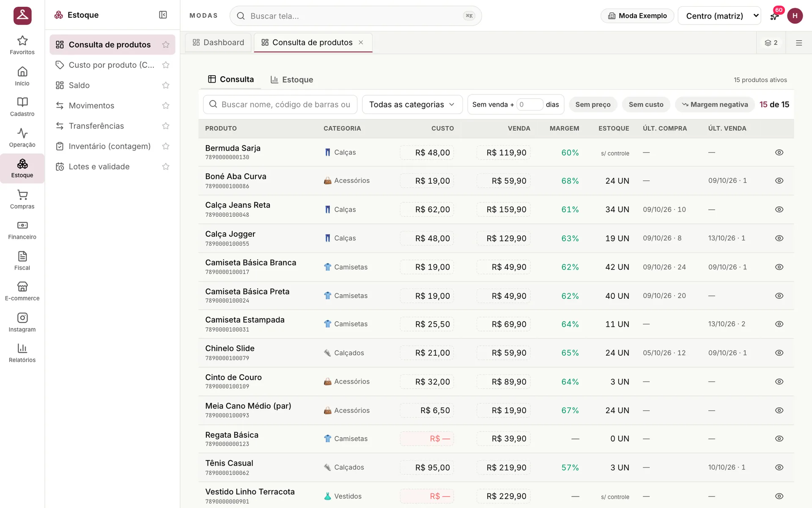Favorite Saldo with its star
The width and height of the screenshot is (812, 508).
click(x=166, y=85)
